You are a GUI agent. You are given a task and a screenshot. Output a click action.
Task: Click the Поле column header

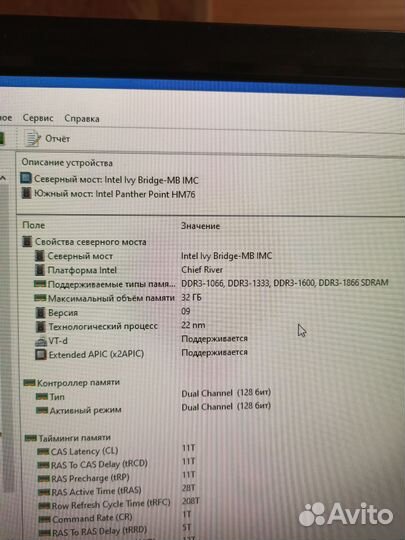(34, 225)
